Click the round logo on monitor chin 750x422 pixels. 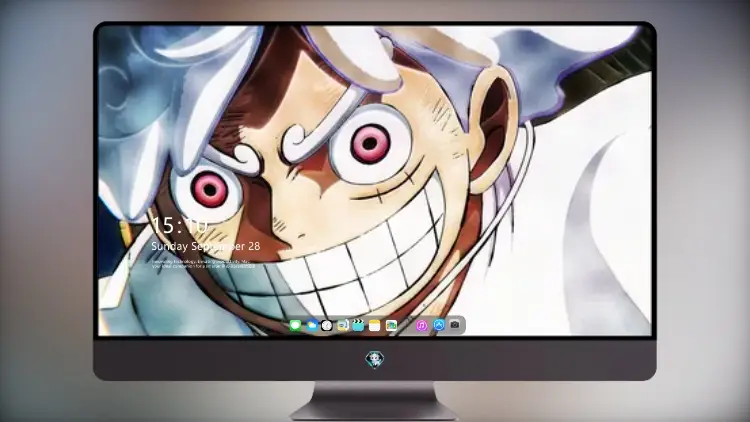[x=375, y=359]
